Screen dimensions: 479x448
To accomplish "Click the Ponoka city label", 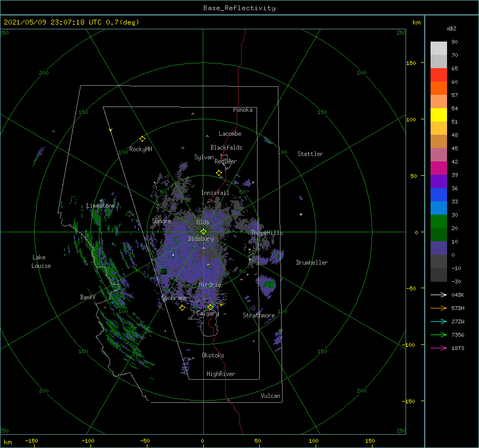I will coord(243,110).
